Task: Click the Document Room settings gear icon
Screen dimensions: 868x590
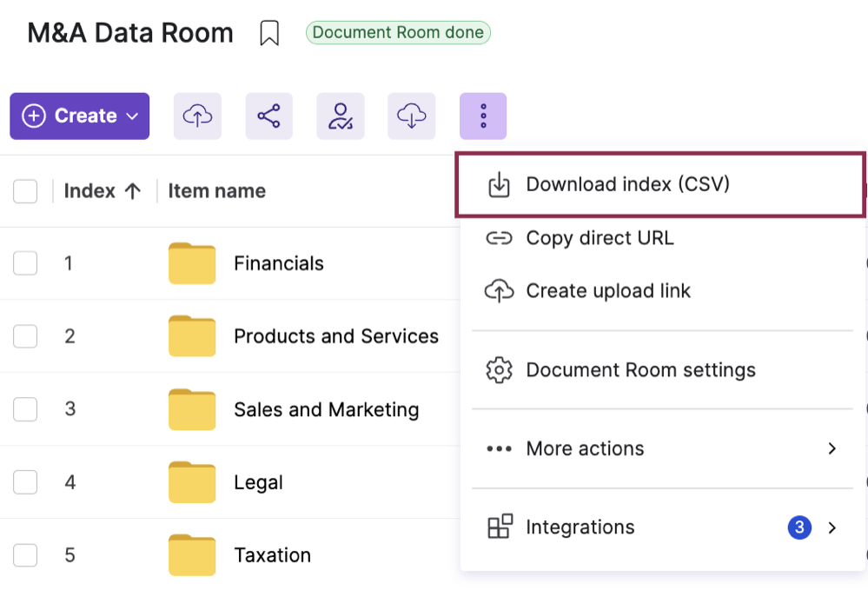Action: (500, 369)
